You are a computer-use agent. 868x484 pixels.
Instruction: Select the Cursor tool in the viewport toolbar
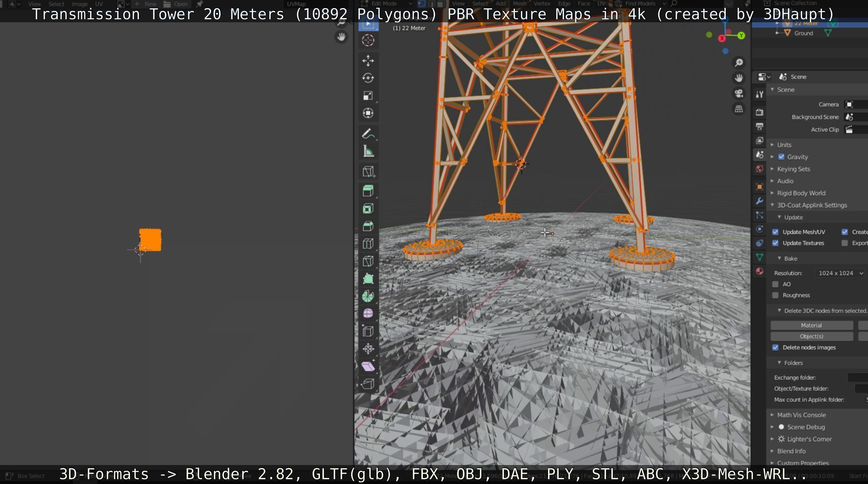click(368, 40)
